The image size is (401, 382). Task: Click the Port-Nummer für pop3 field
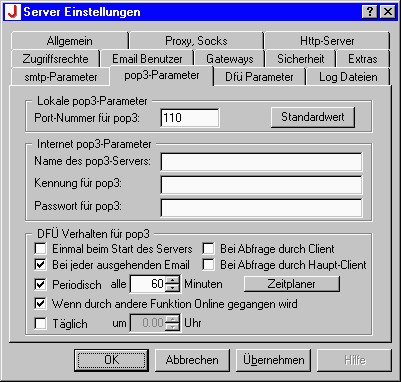[x=190, y=118]
